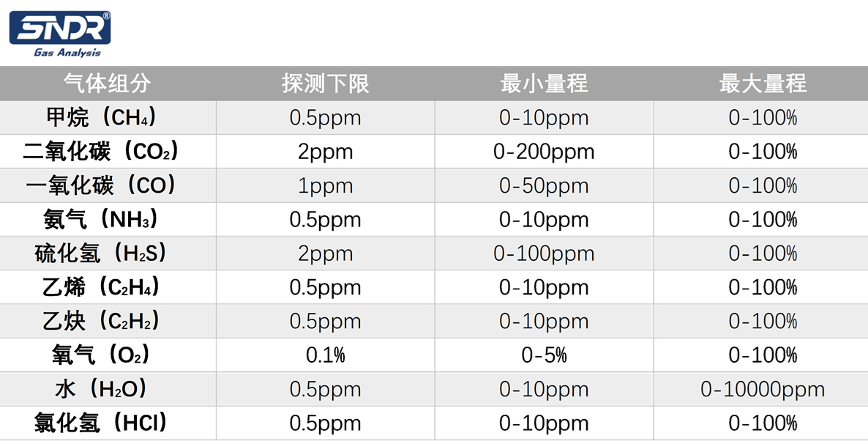Select the 0-50ppm range cell

(x=544, y=185)
